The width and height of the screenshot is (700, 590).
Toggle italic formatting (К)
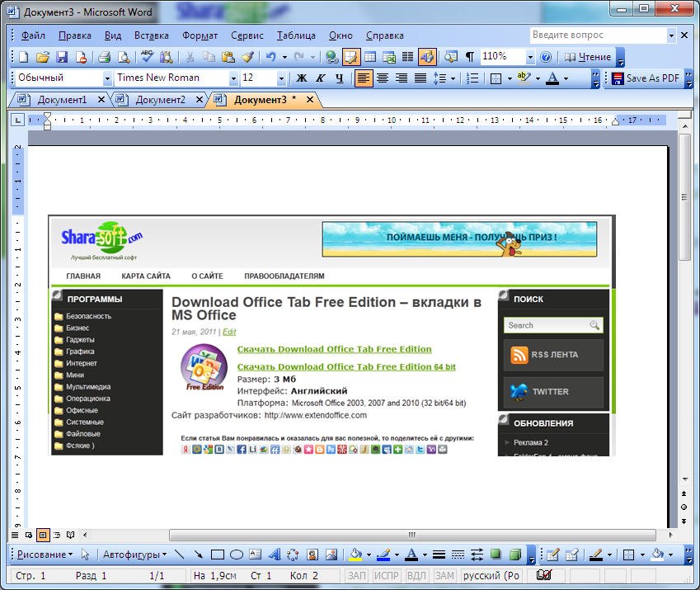pyautogui.click(x=321, y=78)
